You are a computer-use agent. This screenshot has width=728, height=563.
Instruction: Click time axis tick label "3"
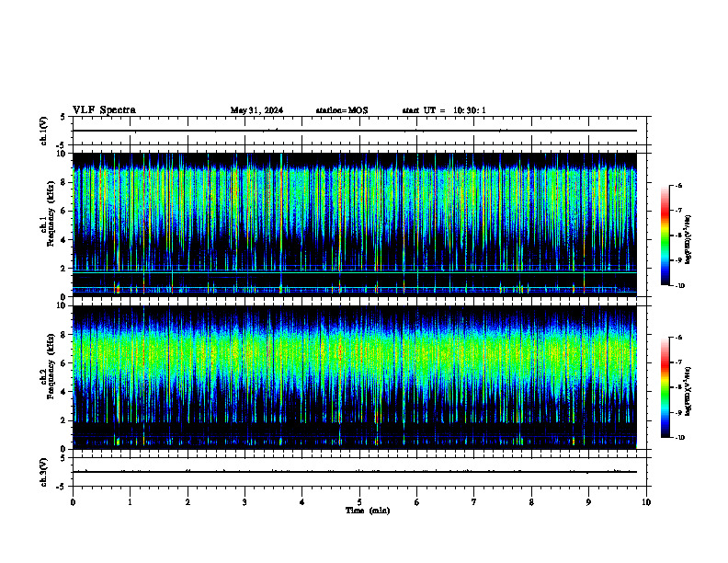click(x=245, y=502)
